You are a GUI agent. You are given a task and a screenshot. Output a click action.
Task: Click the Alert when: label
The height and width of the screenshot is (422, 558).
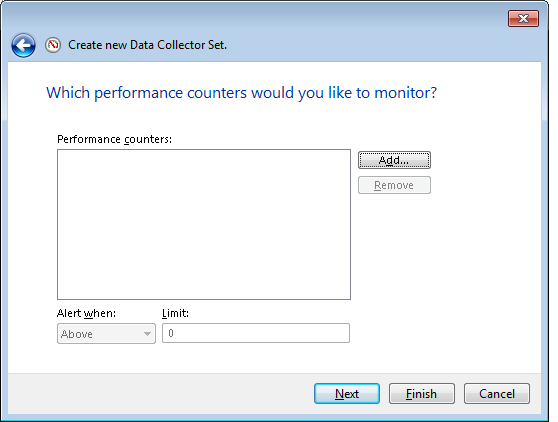[86, 313]
